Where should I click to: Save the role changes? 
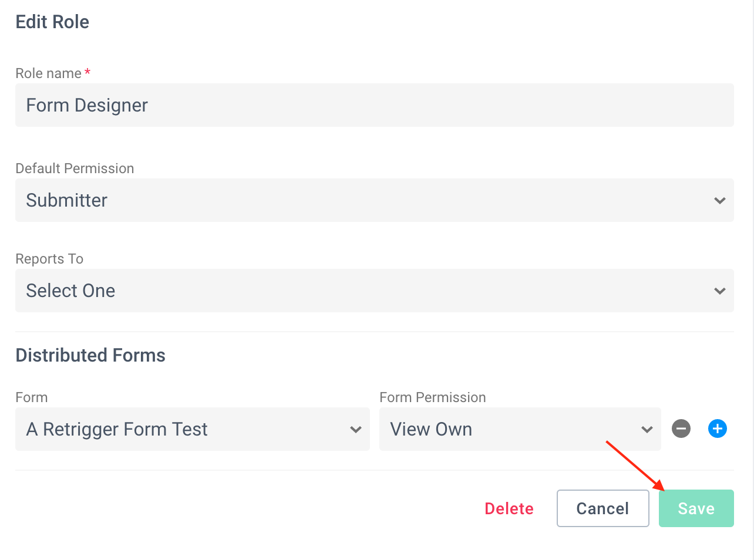696,508
